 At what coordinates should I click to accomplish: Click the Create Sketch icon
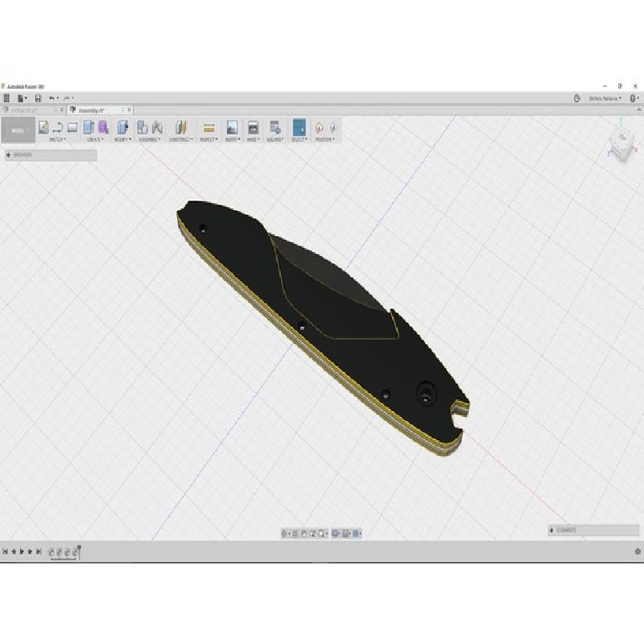(x=43, y=127)
